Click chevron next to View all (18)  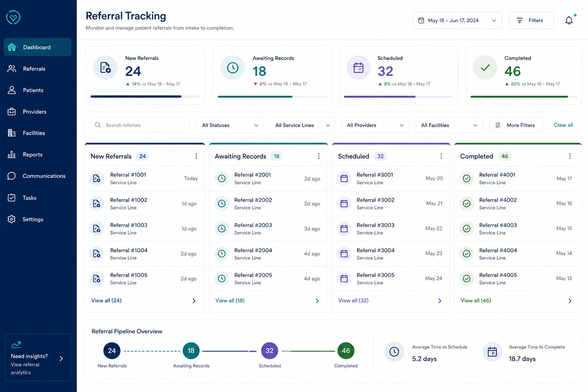(x=317, y=301)
